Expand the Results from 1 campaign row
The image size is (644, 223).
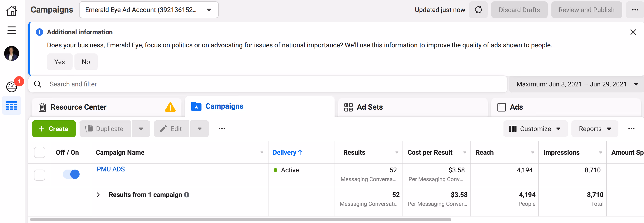coord(98,195)
